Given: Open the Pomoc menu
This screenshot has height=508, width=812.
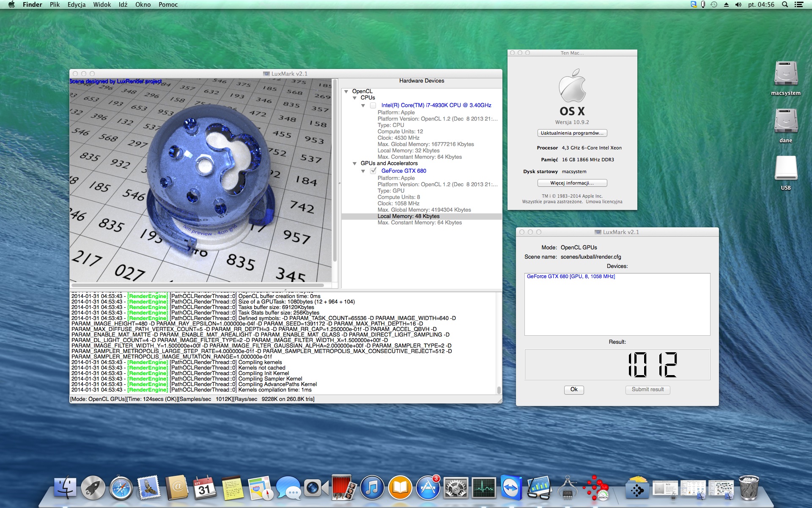Looking at the screenshot, I should tap(168, 5).
